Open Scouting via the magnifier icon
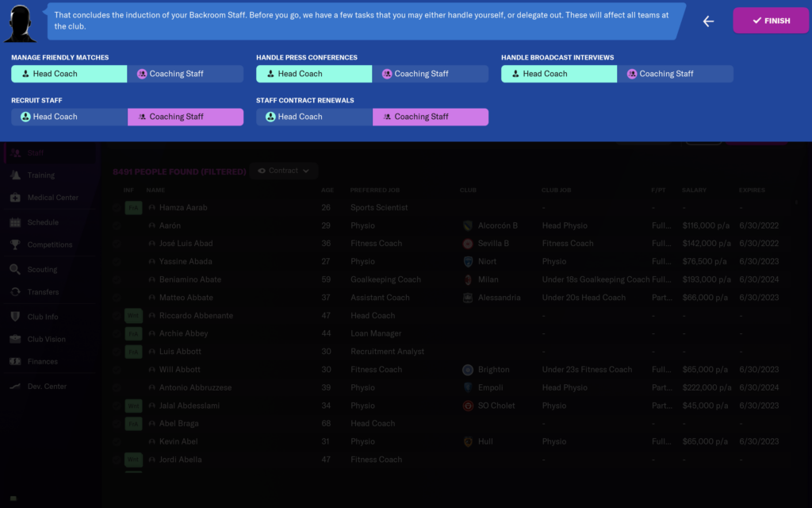This screenshot has width=812, height=508. [x=15, y=270]
